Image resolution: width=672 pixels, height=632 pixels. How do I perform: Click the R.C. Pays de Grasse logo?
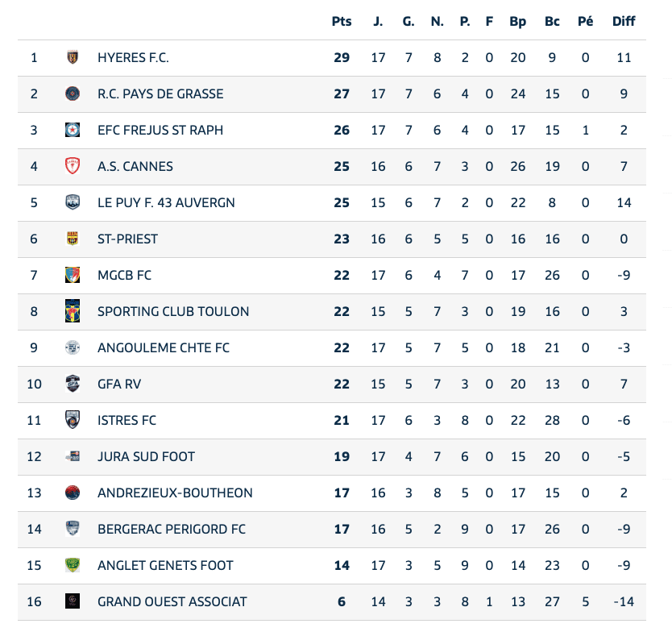73,94
